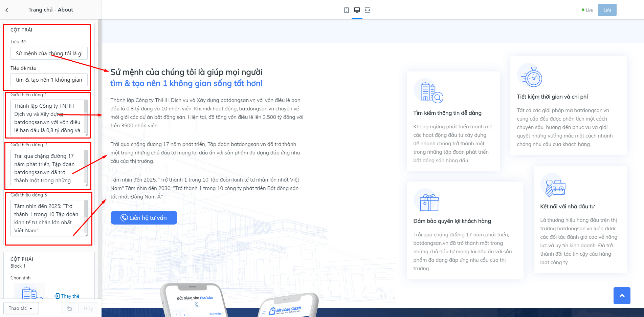Click the Giới thiệu dòng 3 textarea
The height and width of the screenshot is (317, 644).
[49, 218]
